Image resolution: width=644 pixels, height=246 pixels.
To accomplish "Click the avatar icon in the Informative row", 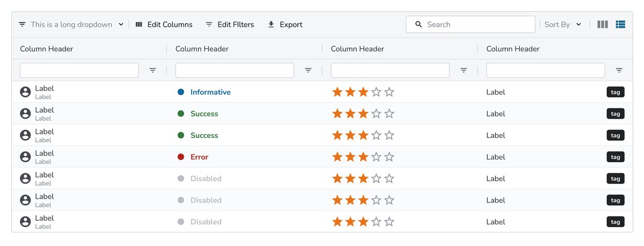I will 25,92.
